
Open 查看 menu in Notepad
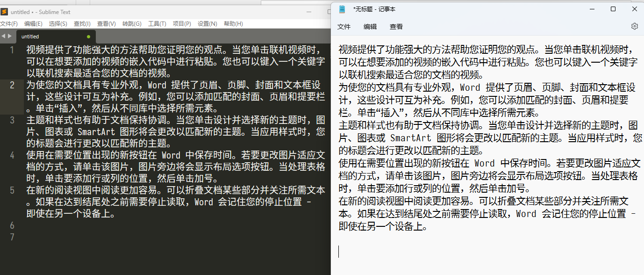396,27
